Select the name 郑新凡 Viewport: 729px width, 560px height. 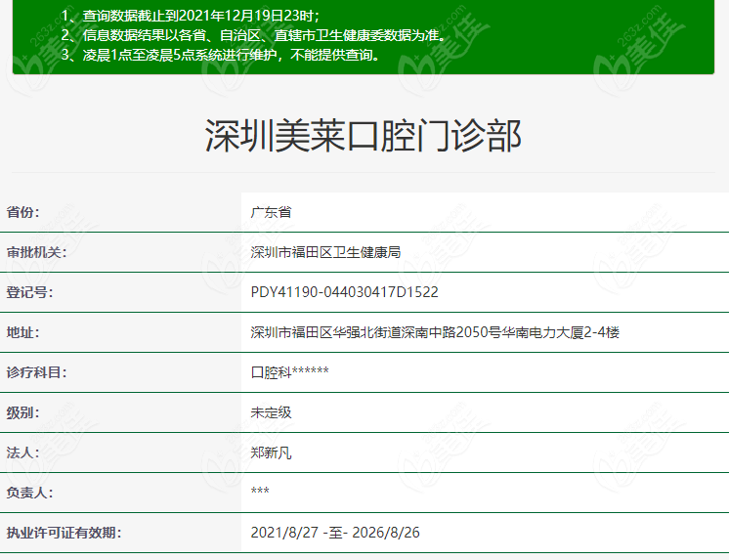271,452
